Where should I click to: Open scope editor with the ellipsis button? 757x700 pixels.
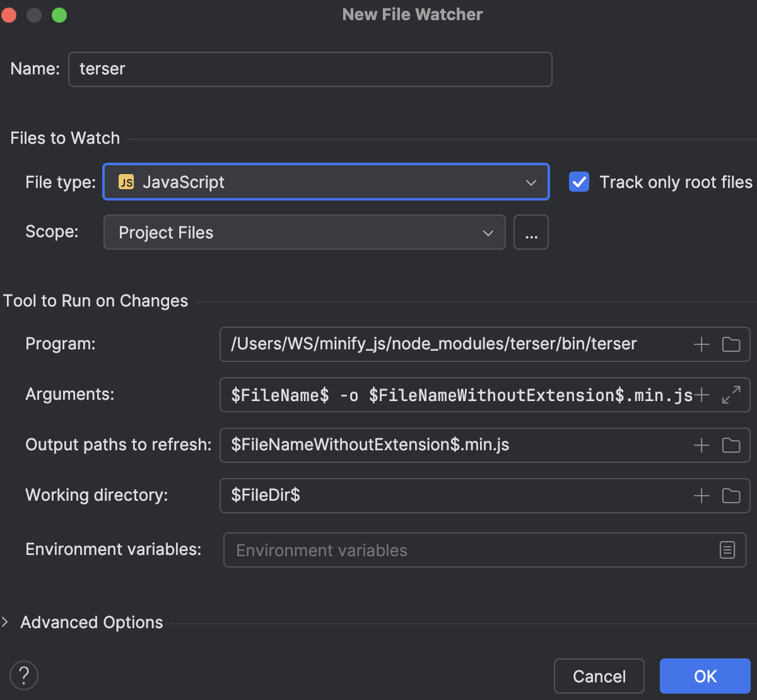531,232
